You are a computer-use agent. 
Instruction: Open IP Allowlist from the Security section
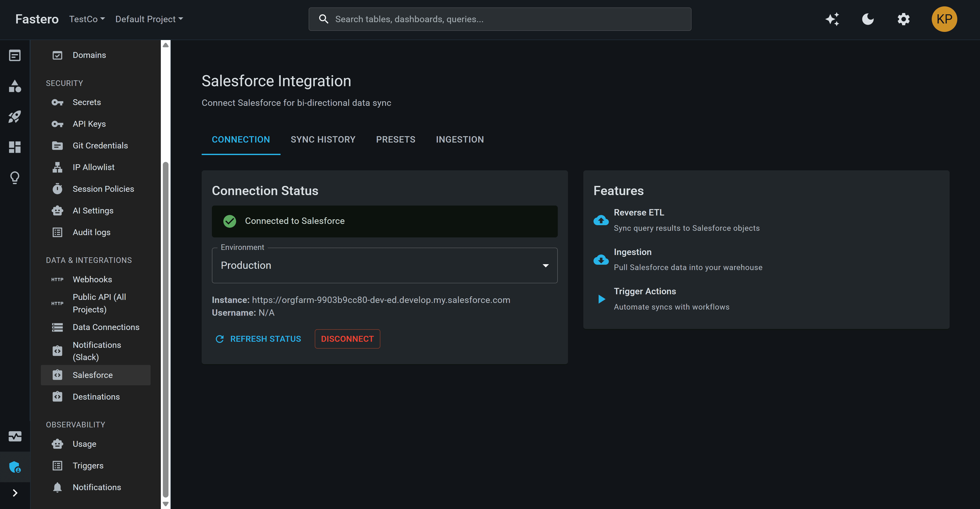[x=93, y=167]
